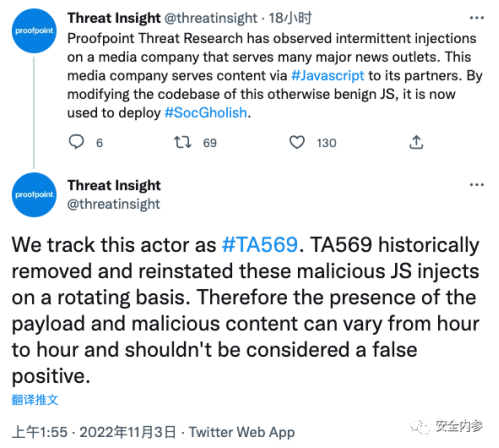The height and width of the screenshot is (448, 499).
Task: Open the second tweet's Proofpoint avatar
Action: pos(34,195)
